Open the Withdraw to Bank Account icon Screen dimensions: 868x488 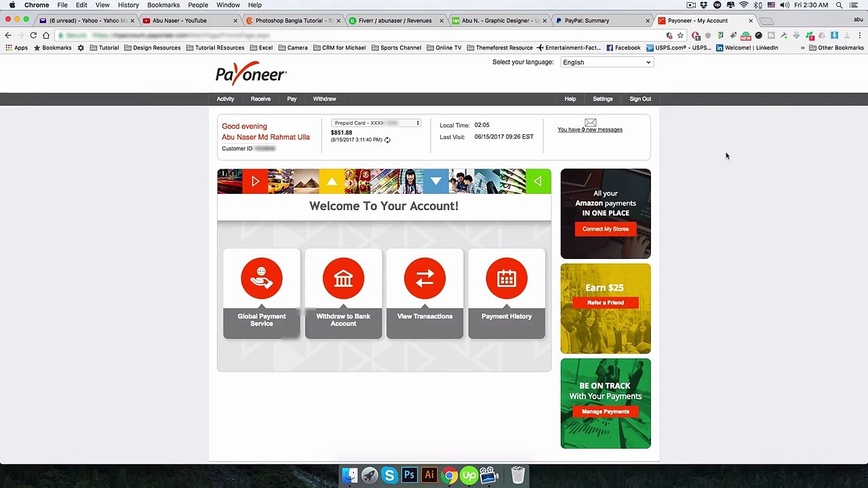coord(343,279)
